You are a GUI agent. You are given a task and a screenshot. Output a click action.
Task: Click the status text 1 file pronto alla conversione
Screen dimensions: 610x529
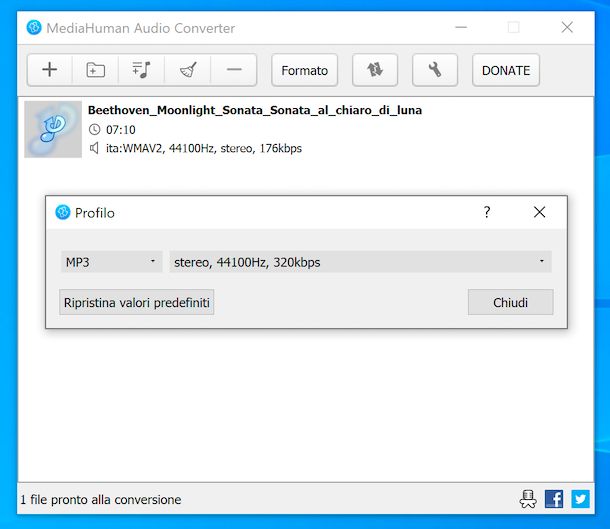click(x=101, y=499)
